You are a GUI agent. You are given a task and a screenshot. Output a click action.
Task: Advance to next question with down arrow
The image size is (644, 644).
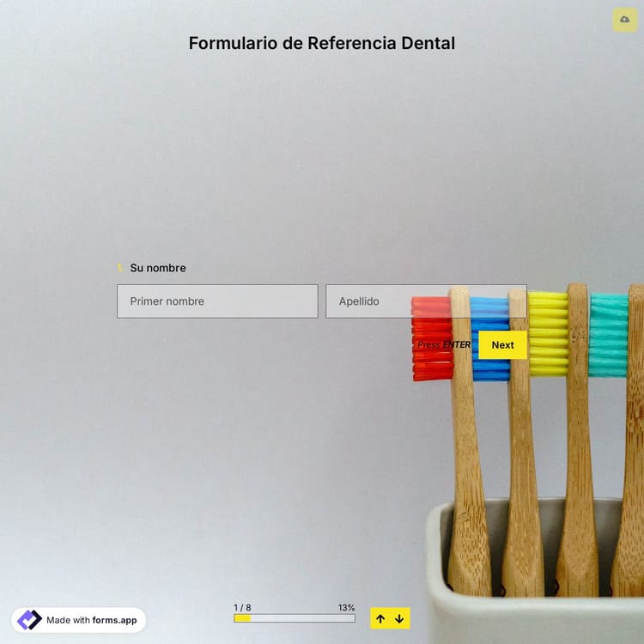coord(399,618)
